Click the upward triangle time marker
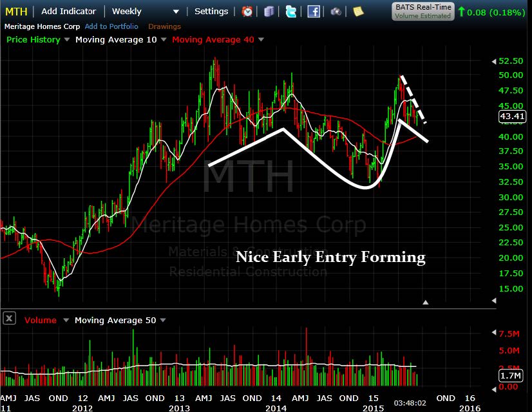Viewport: 532px width, 412px height. 426,303
